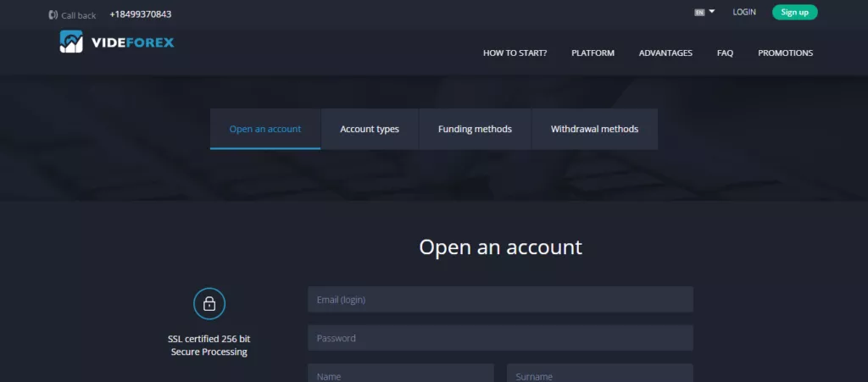Open the HOW TO START? menu
Viewport: 868px width, 382px height.
click(x=515, y=53)
